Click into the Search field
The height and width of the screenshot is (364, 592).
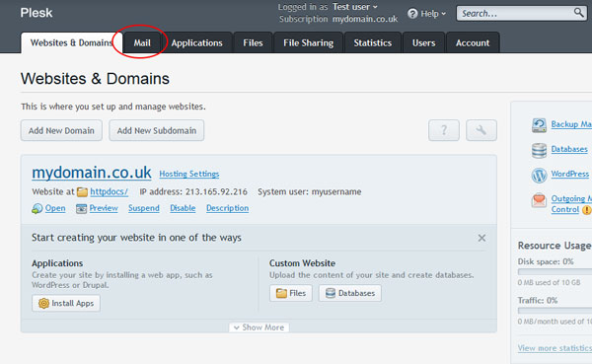point(515,13)
